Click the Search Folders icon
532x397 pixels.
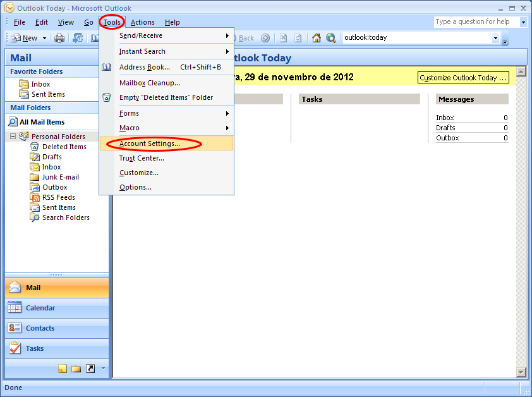pyautogui.click(x=35, y=217)
